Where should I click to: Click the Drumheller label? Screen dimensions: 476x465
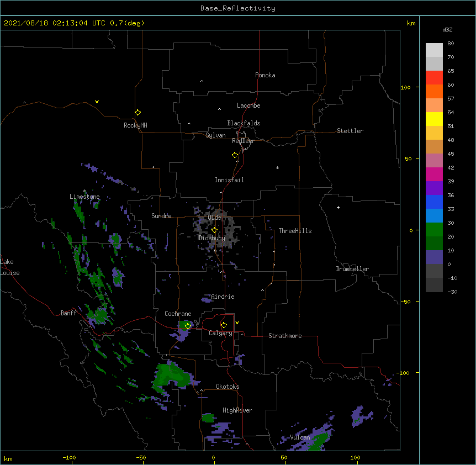coord(352,269)
